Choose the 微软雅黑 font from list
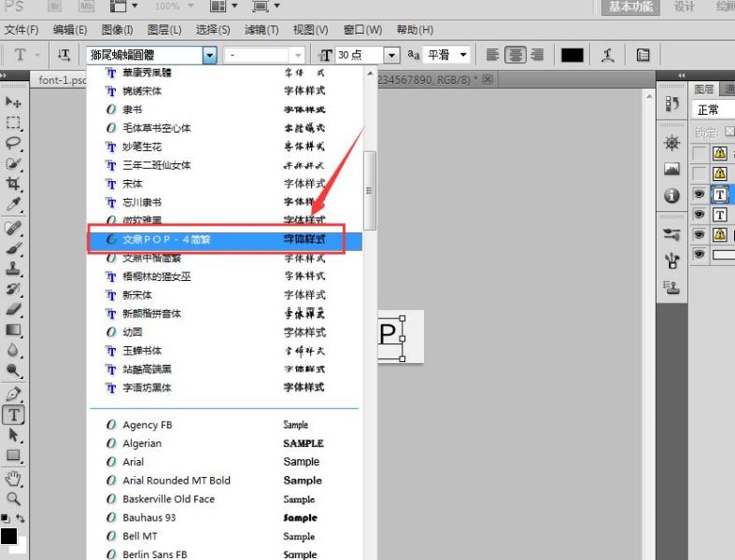 click(x=226, y=219)
